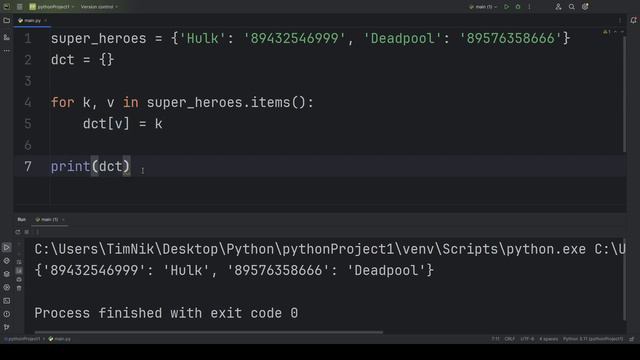Open UTF-8 encoding status entry

coord(527,339)
